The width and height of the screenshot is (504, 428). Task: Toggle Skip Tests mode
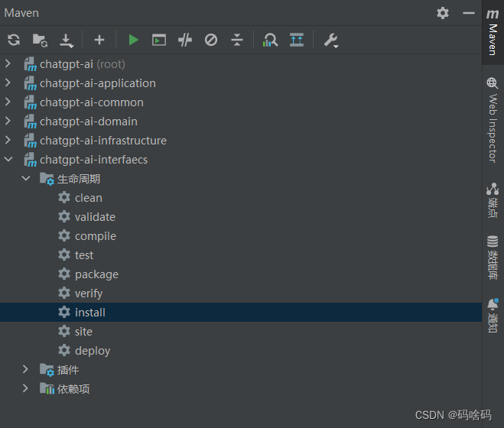tap(211, 41)
